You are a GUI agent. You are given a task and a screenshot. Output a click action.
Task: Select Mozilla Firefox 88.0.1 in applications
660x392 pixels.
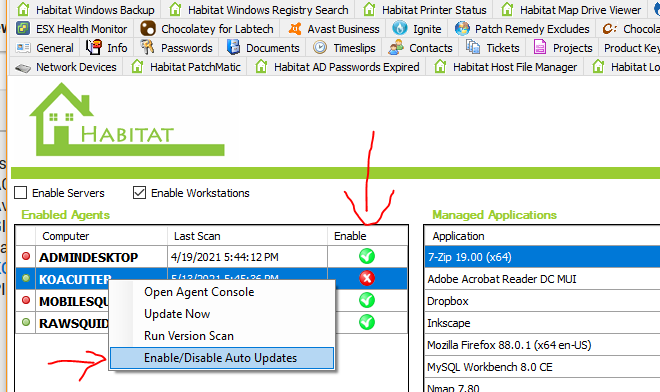click(542, 345)
